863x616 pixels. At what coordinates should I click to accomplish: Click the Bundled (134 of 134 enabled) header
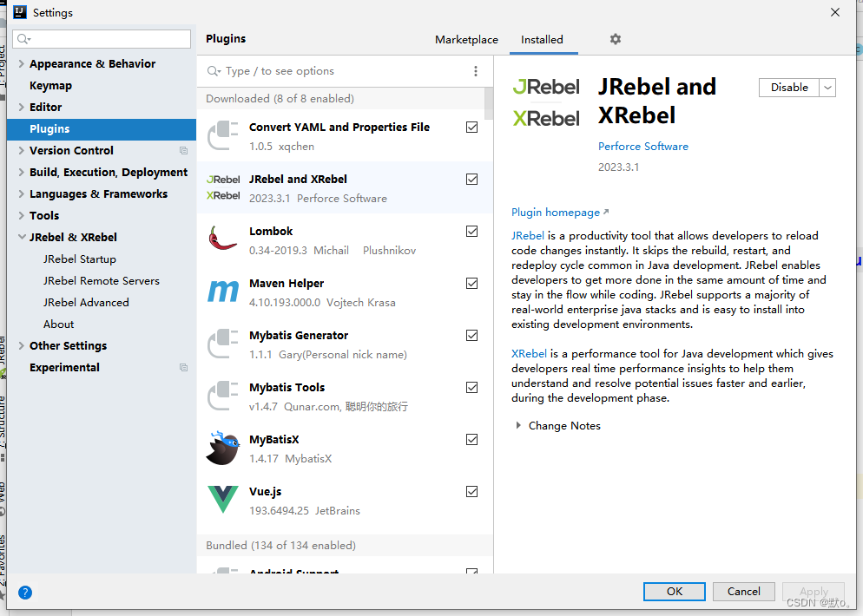point(345,545)
